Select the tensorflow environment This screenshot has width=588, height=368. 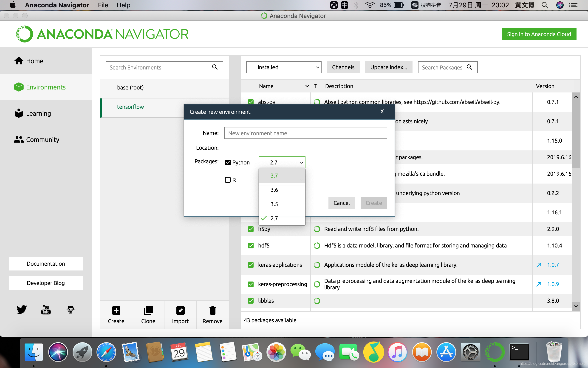point(142,106)
